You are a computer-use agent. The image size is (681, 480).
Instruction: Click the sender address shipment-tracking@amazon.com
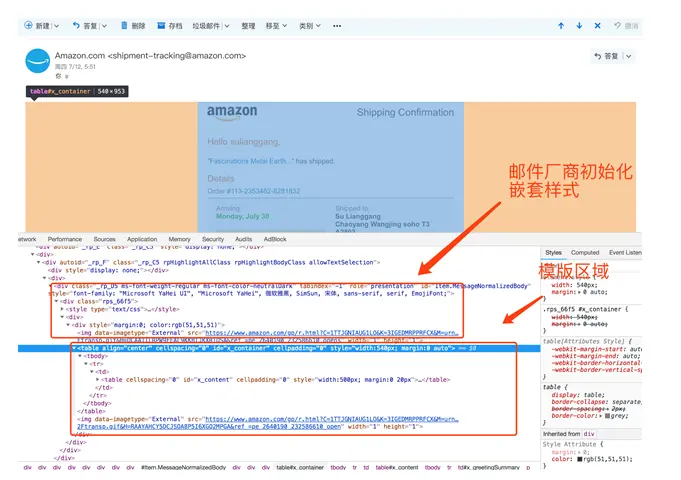[x=177, y=56]
